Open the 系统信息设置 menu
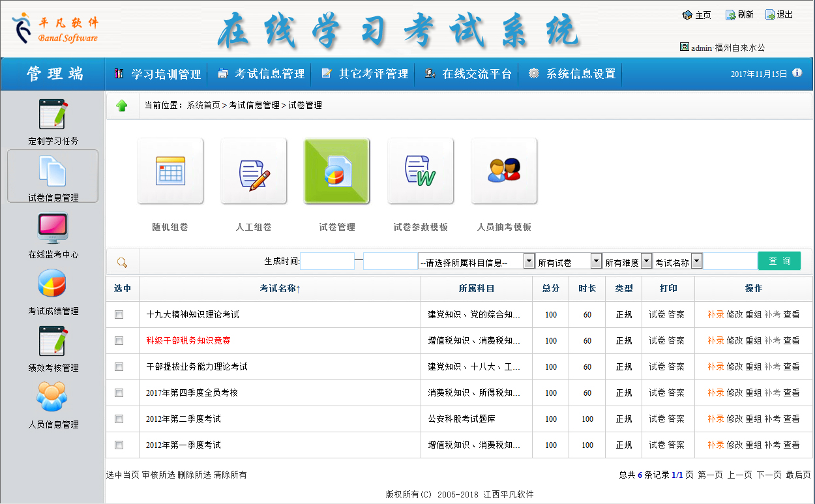This screenshot has height=504, width=815. tap(572, 74)
